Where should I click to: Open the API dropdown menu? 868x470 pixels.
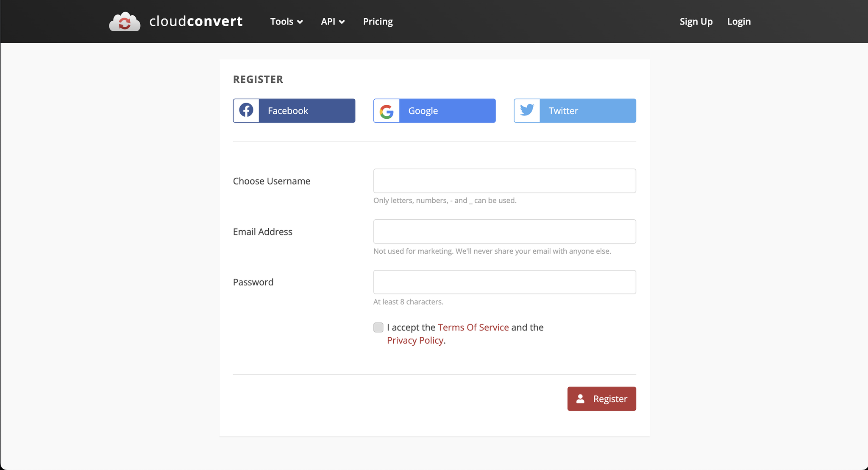point(332,22)
